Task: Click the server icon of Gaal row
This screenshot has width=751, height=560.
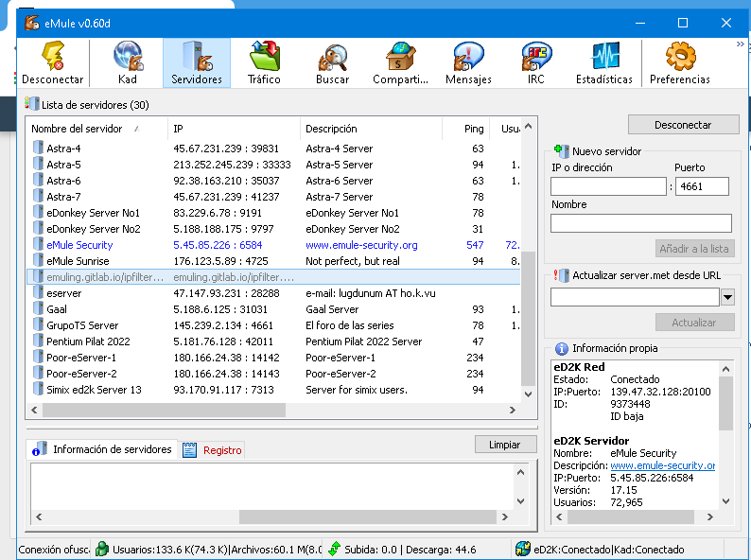Action: (38, 308)
